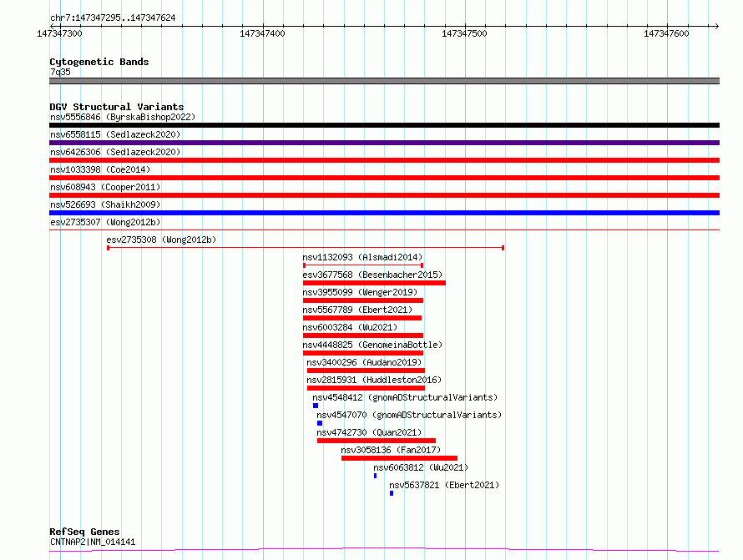Image resolution: width=743 pixels, height=560 pixels.
Task: Open variant nsv2815931 (Huddleston2016) label
Action: point(374,380)
